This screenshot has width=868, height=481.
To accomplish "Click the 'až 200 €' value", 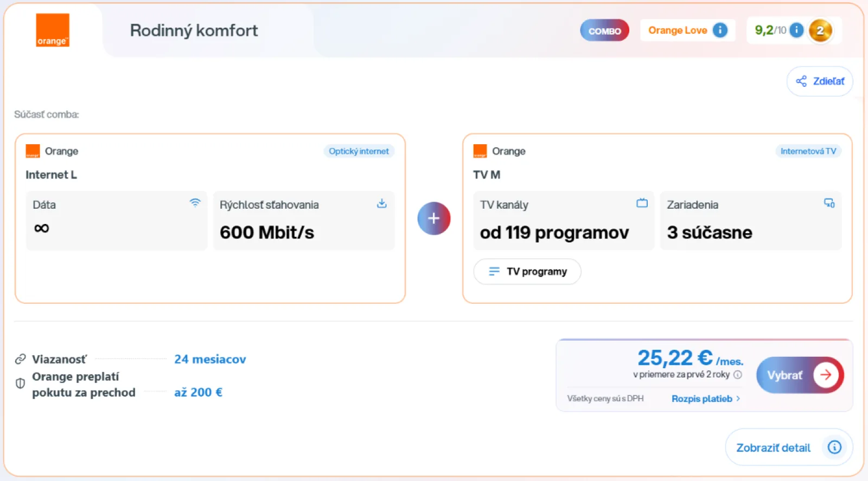I will click(x=198, y=392).
